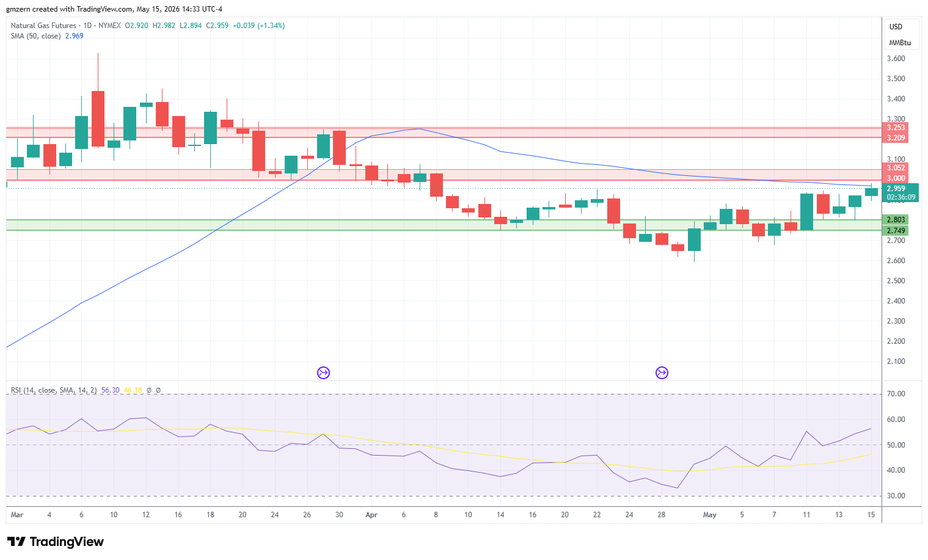Image resolution: width=928 pixels, height=560 pixels.
Task: Click the SMA value 2.969
Action: pyautogui.click(x=75, y=36)
